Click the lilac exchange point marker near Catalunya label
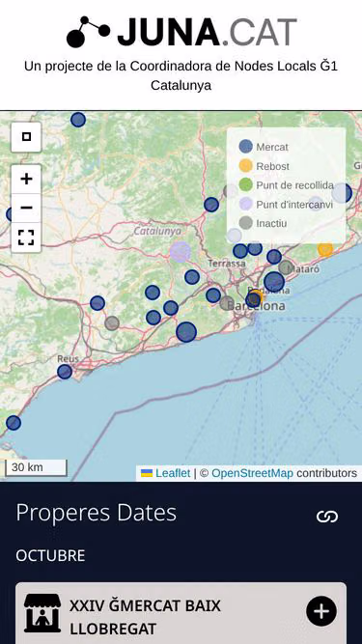Image resolution: width=362 pixels, height=644 pixels. [x=181, y=252]
